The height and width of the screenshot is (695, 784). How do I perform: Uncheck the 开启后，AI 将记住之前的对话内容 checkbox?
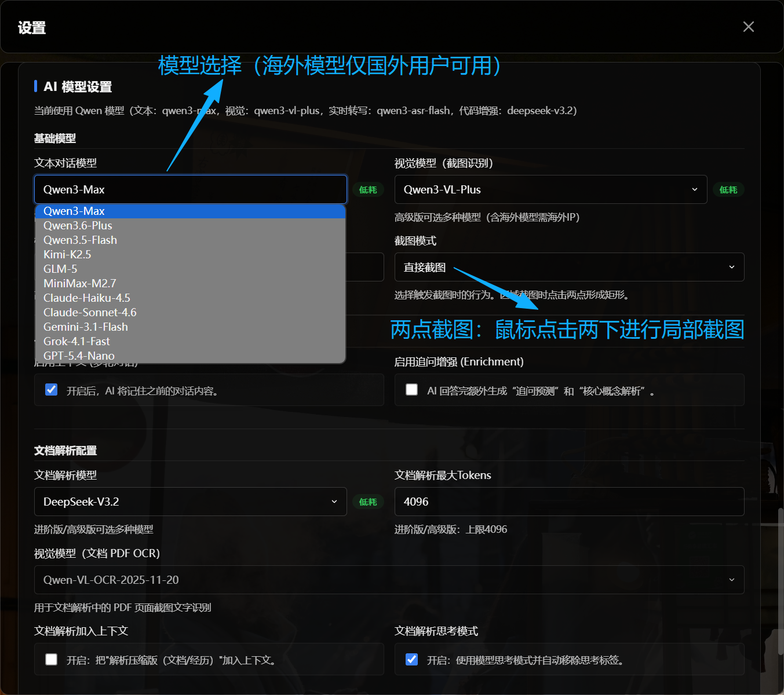pyautogui.click(x=52, y=390)
